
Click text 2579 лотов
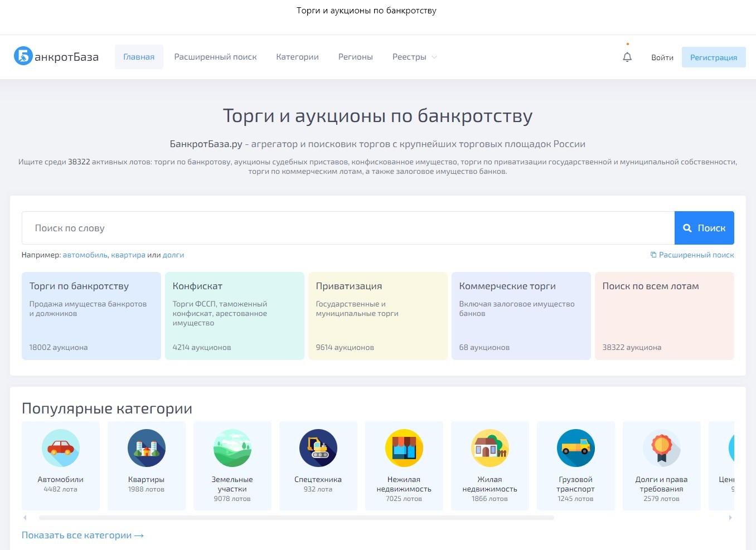(x=662, y=499)
